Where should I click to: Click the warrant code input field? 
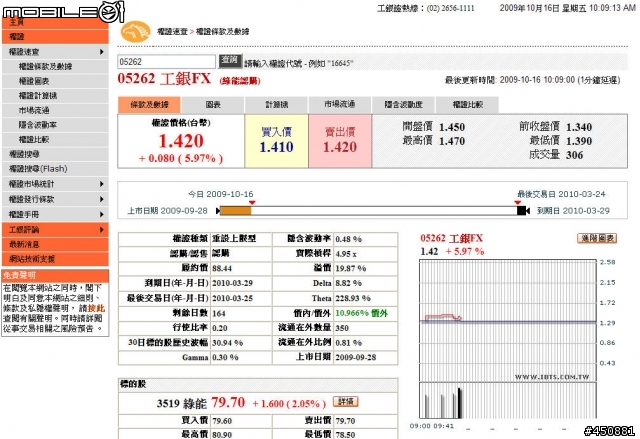167,62
